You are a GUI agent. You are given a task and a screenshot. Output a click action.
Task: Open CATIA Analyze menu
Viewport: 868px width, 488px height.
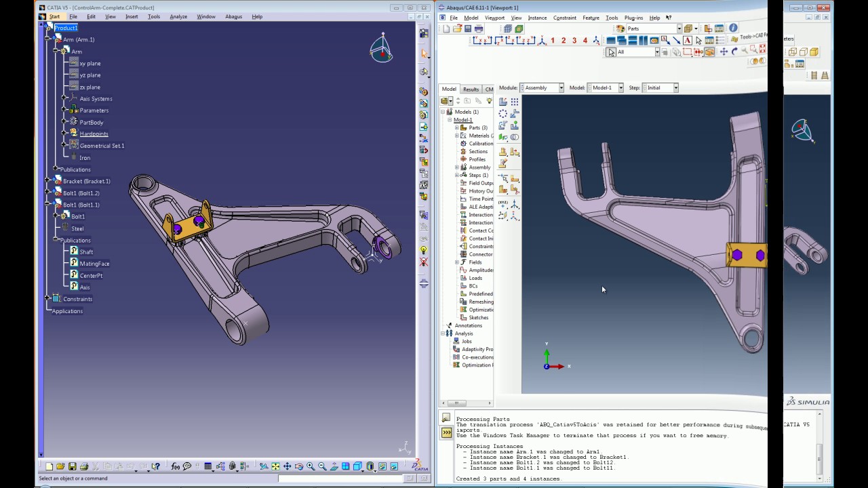(x=178, y=16)
